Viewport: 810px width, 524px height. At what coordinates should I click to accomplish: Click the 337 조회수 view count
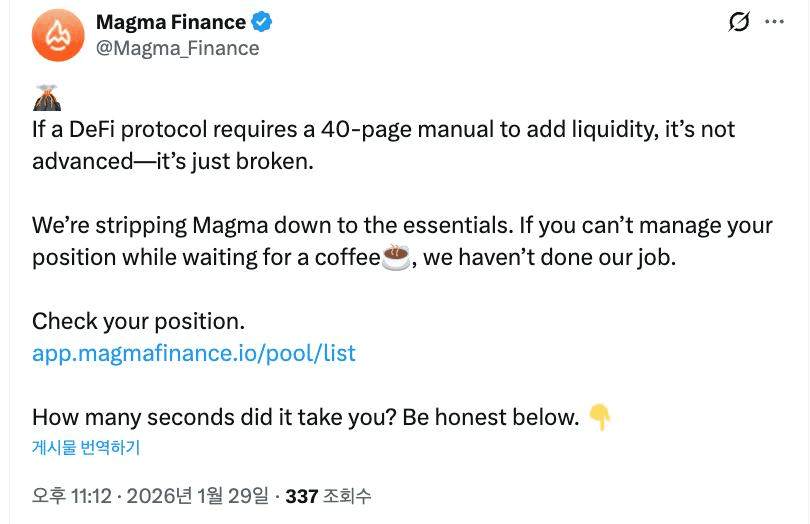tap(328, 495)
